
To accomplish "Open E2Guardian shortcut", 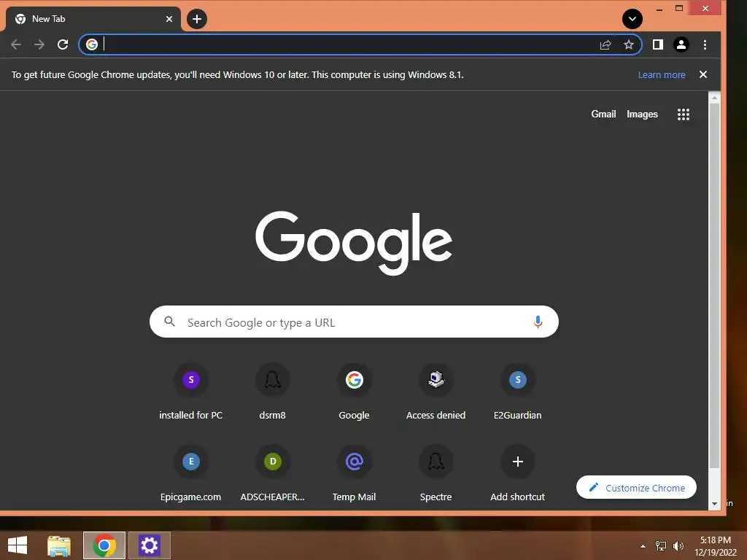I will [518, 392].
